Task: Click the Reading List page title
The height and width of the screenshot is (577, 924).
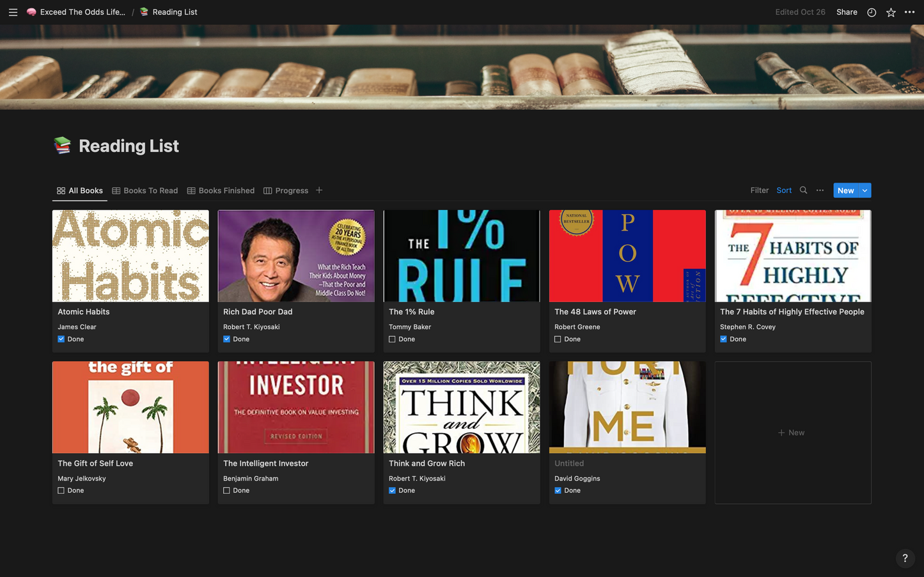Action: (129, 146)
